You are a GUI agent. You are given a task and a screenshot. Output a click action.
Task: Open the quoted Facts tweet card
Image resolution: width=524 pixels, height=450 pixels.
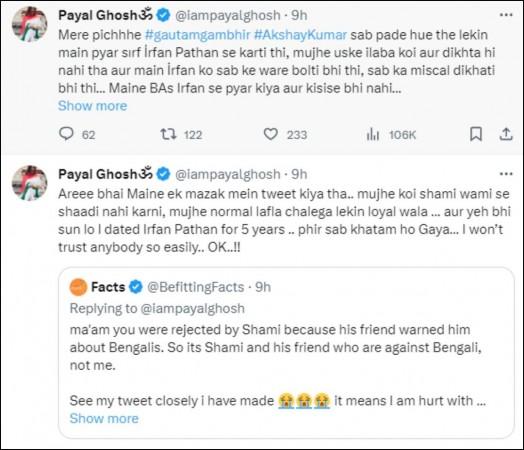(x=286, y=353)
